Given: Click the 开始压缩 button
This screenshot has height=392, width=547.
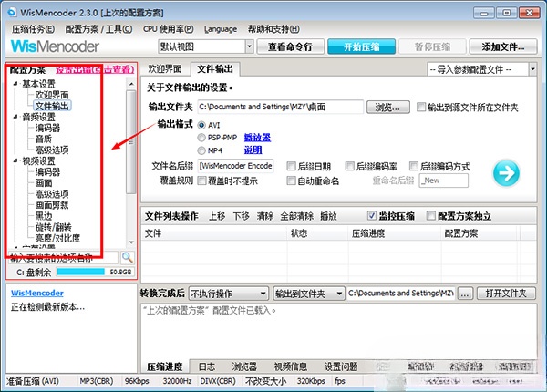Looking at the screenshot, I should click(x=361, y=46).
